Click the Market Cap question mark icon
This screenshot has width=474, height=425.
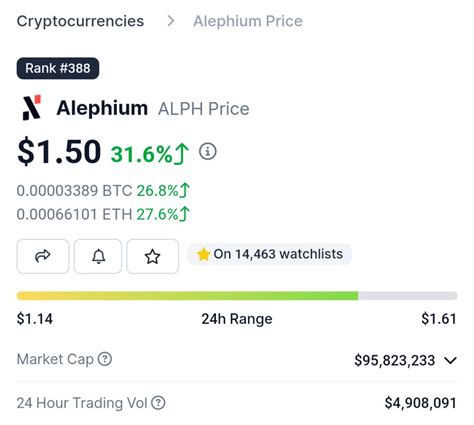(x=105, y=359)
